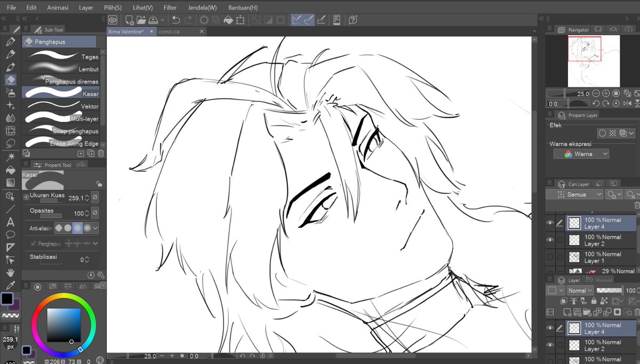The height and width of the screenshot is (364, 640).
Task: Adjust Ukuran Kuas value stepper
Action: click(87, 198)
